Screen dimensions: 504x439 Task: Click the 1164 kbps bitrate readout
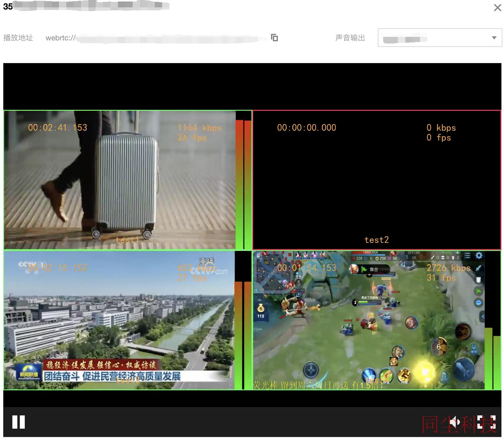[199, 128]
